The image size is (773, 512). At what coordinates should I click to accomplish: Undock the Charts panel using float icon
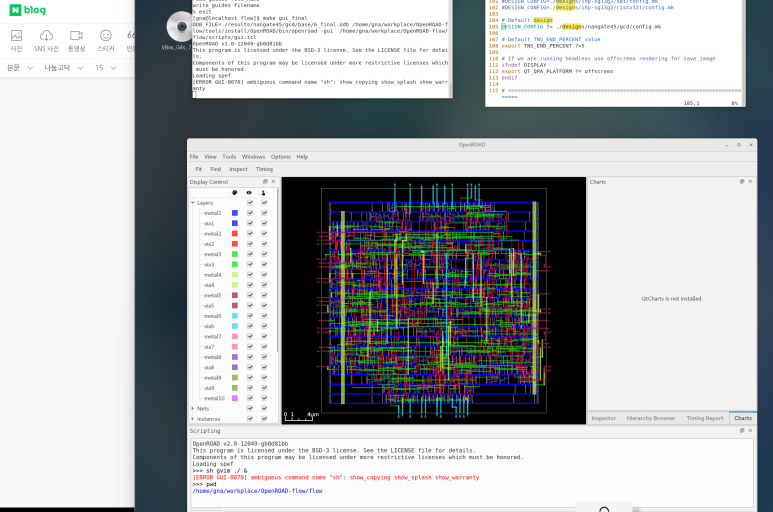pos(742,182)
